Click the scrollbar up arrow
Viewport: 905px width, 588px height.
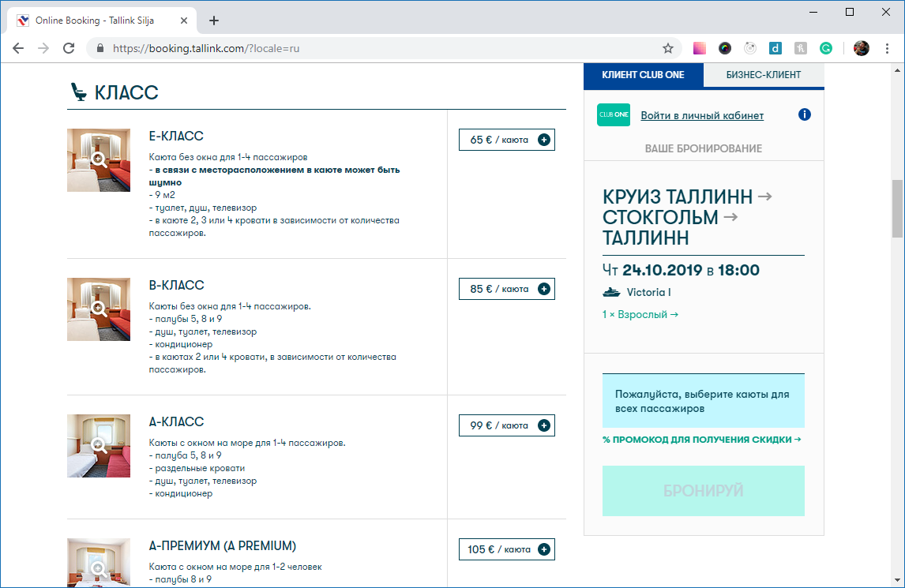897,70
